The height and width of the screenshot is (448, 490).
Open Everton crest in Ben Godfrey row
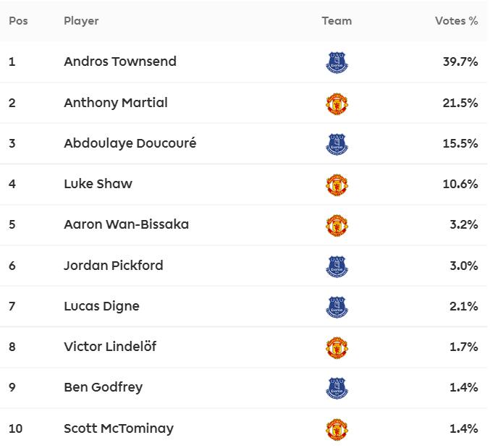coord(337,389)
